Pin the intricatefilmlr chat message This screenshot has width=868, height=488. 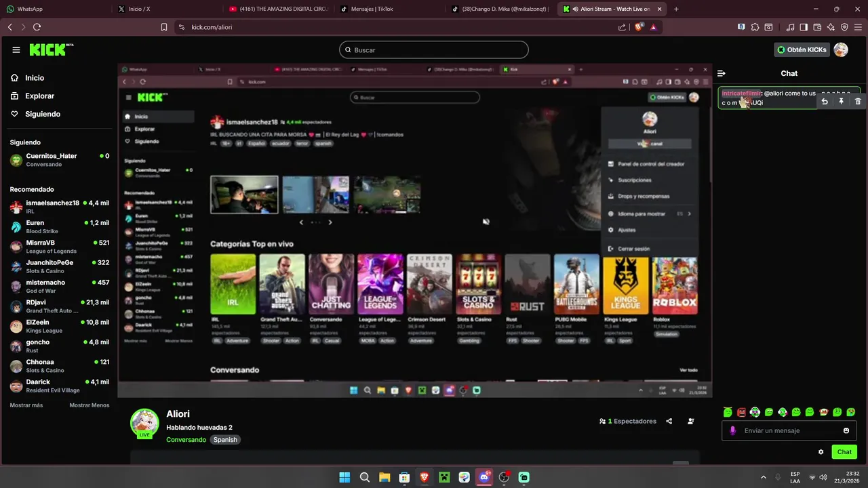point(841,101)
